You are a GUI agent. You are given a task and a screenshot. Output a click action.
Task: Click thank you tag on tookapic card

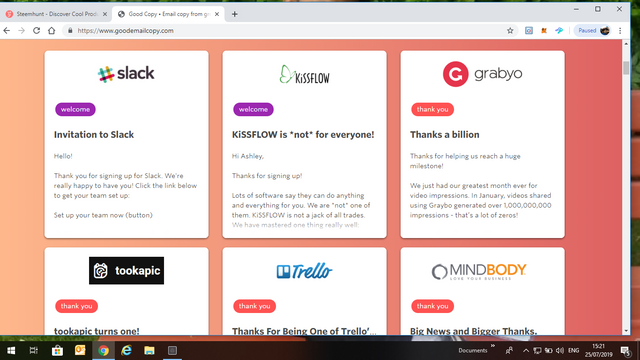76,306
